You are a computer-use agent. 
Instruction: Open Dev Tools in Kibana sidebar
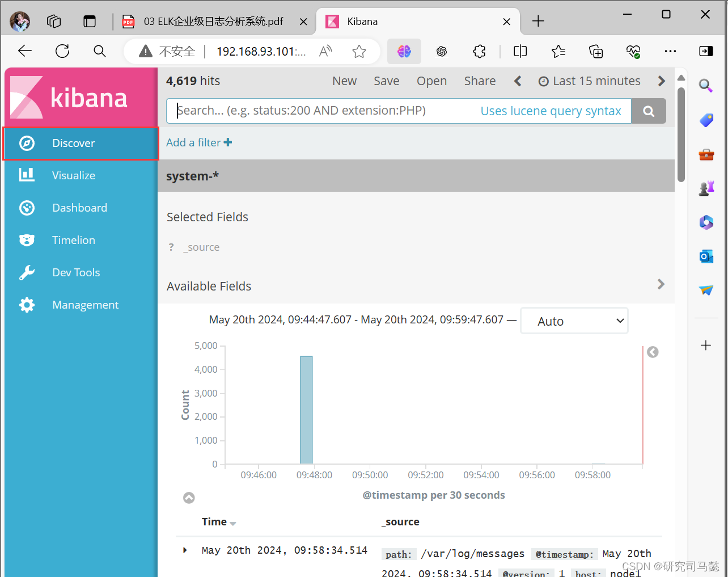[x=81, y=272]
